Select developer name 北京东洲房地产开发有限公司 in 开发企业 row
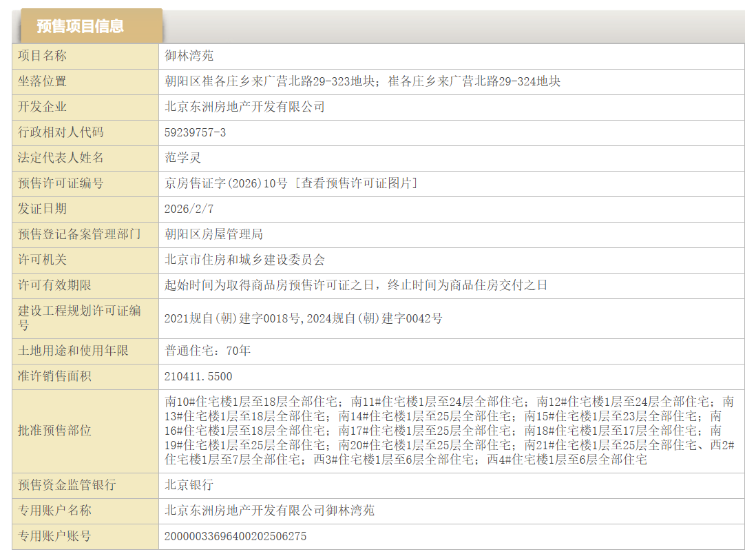 pos(244,107)
